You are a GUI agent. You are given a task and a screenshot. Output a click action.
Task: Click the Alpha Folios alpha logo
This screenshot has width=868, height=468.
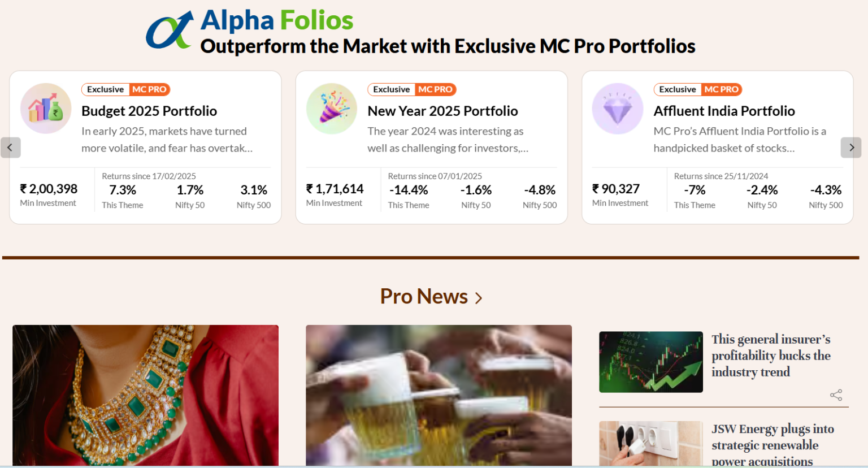click(x=168, y=29)
